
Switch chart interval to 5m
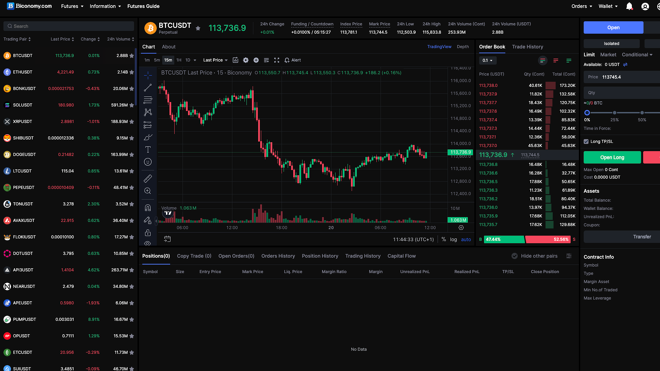click(x=157, y=60)
